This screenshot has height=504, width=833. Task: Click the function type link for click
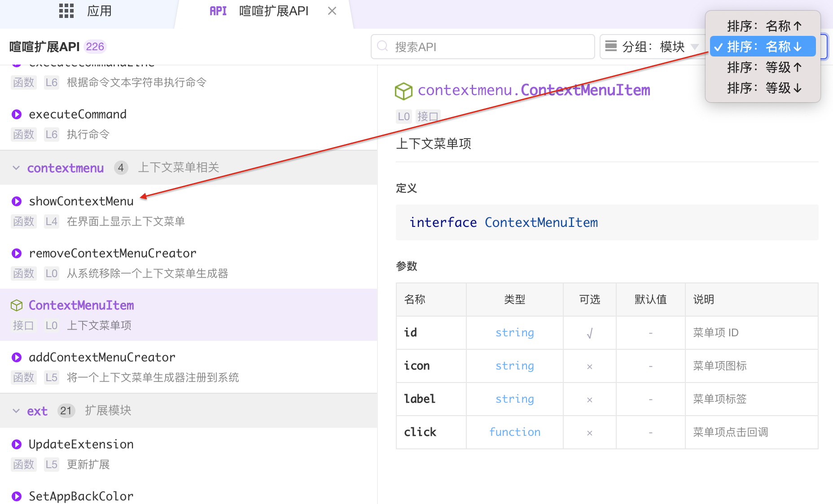coord(514,432)
